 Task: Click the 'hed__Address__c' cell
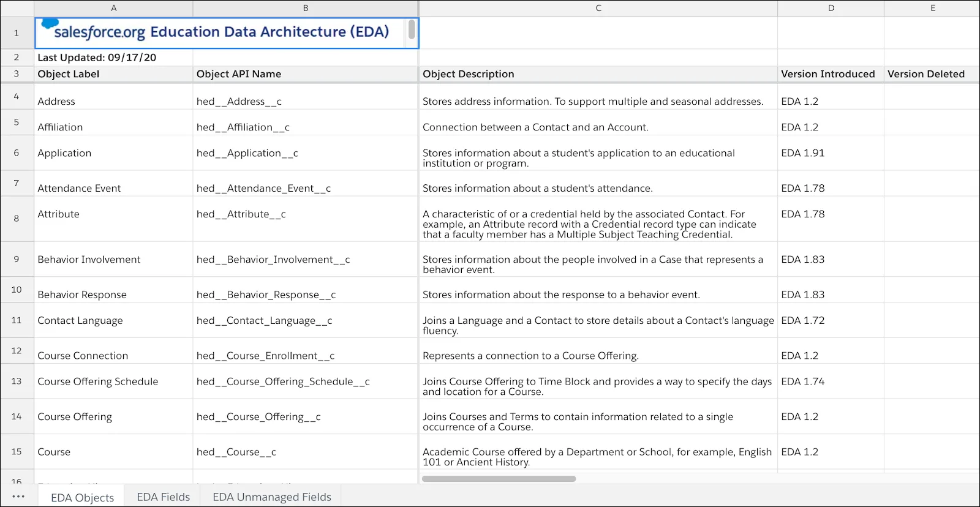coord(306,97)
